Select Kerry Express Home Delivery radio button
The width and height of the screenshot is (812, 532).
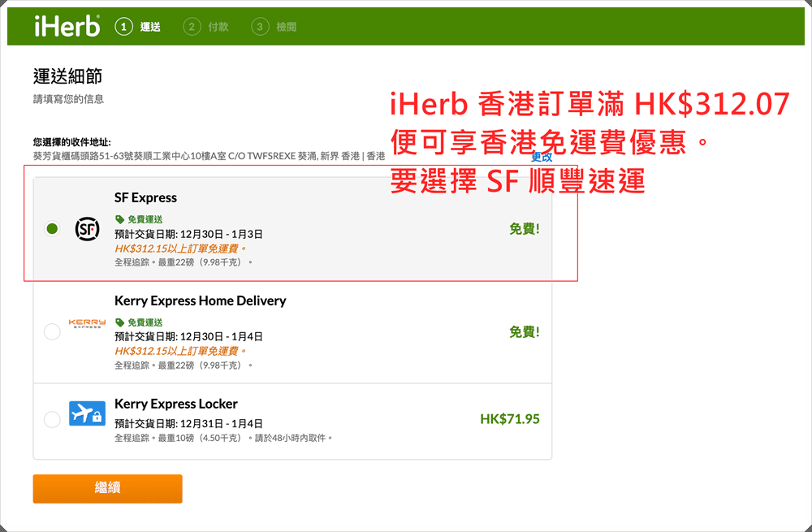pos(52,331)
